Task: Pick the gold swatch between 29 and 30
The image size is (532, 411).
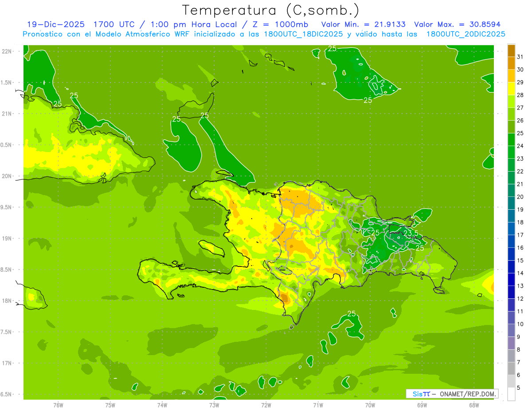Action: tap(511, 76)
